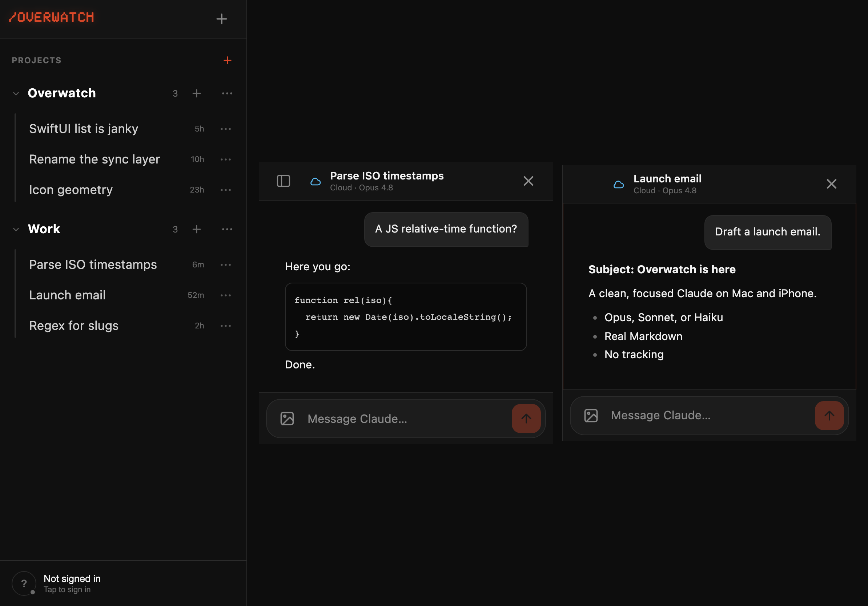Open options for Parse ISO timestamps chat
Screen dimensions: 868x606
coord(226,265)
